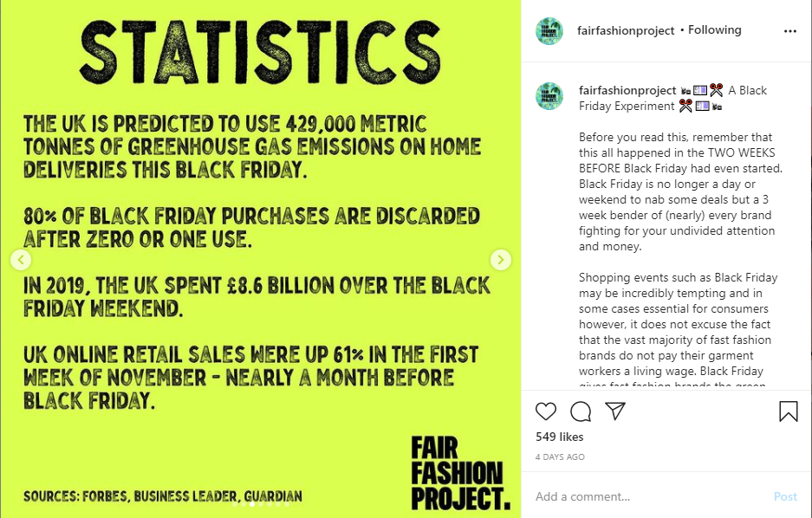Viewport: 812px width, 518px height.
Task: Open the 4 DAYS AGO timestamp link
Action: point(560,457)
